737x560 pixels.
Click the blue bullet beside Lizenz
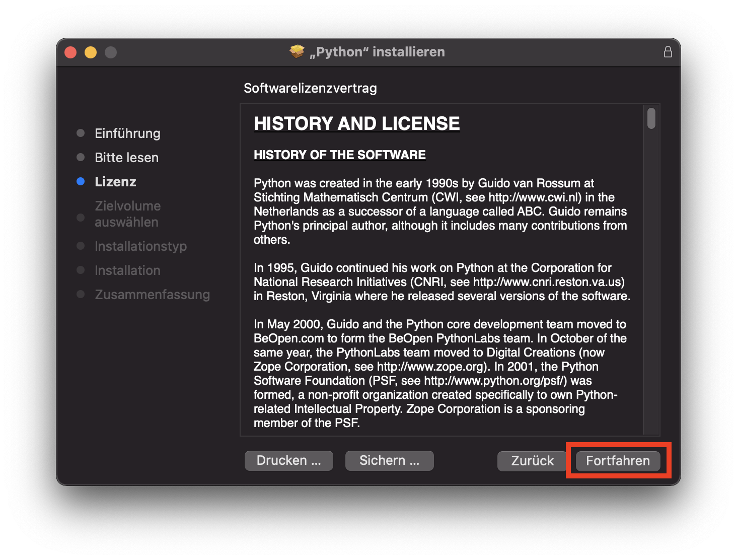point(81,181)
